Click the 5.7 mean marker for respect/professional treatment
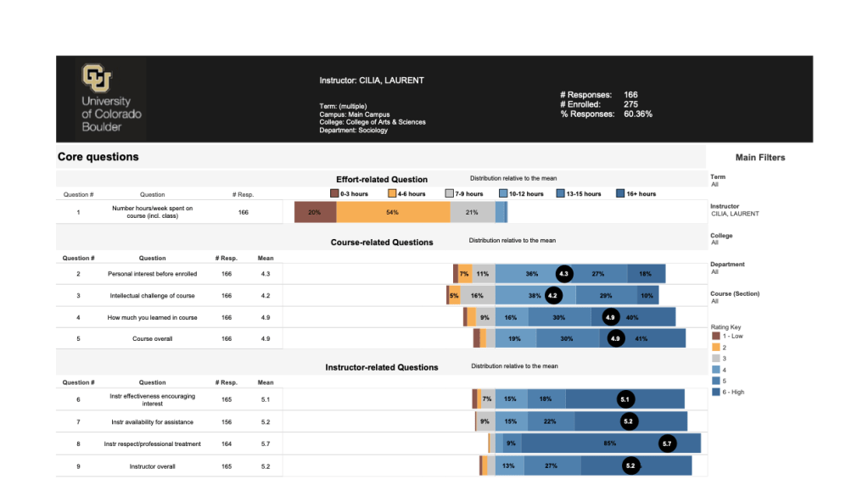The height and width of the screenshot is (485, 868). (667, 443)
